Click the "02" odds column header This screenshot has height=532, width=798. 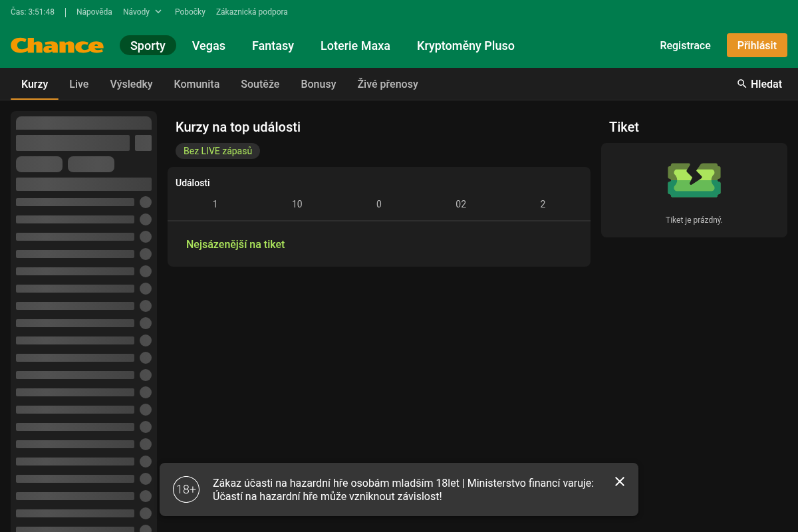pos(461,204)
